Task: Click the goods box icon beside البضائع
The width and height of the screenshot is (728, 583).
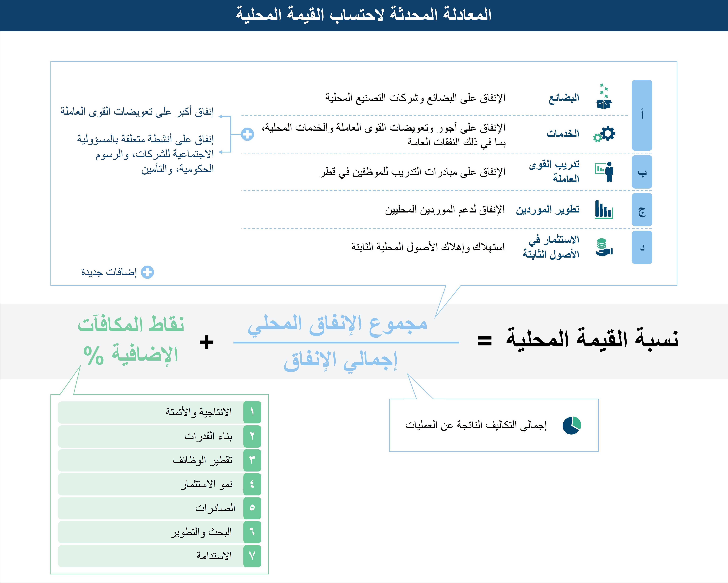Action: [x=604, y=96]
